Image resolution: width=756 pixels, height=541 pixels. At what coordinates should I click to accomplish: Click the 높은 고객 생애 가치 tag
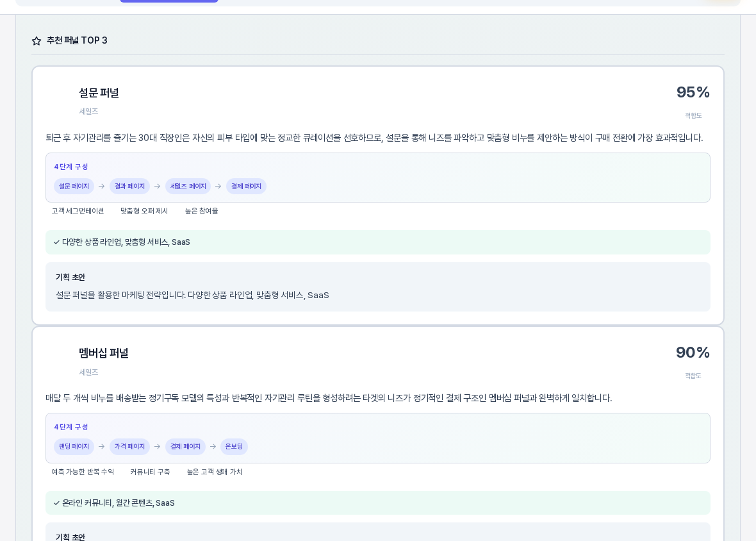point(215,472)
